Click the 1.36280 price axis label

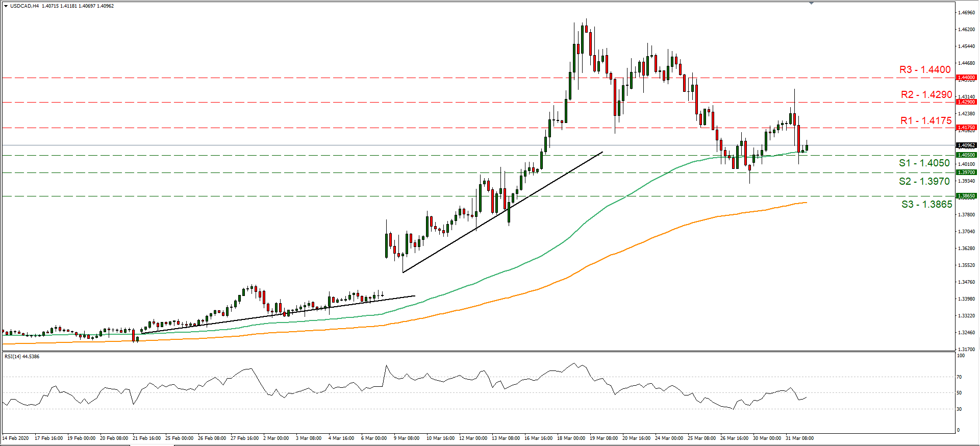967,248
